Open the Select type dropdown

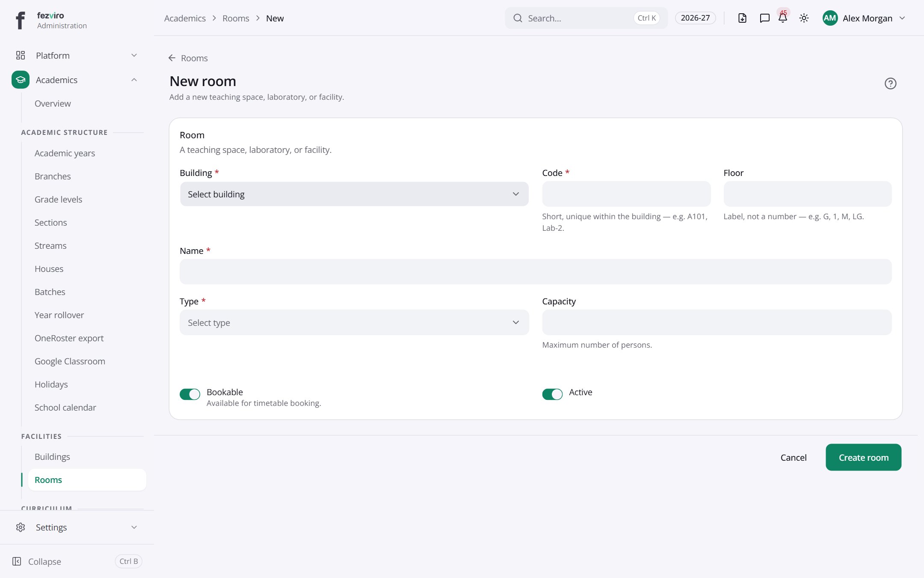coord(354,322)
